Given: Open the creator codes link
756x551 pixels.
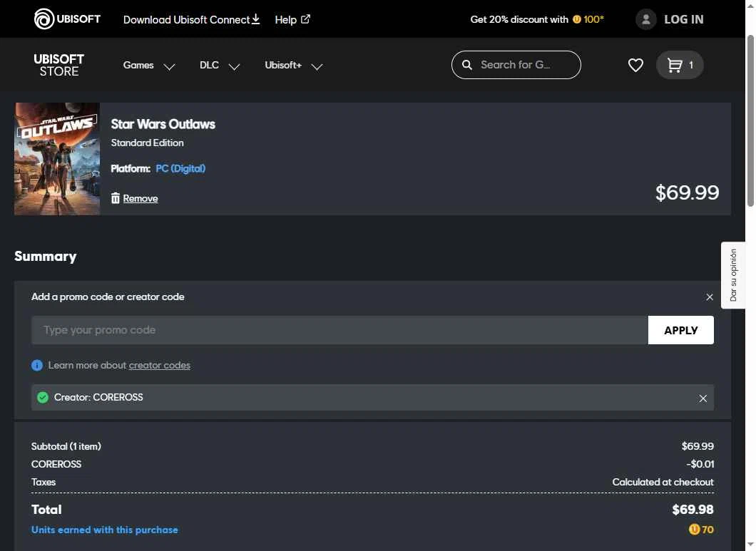Looking at the screenshot, I should pos(160,366).
